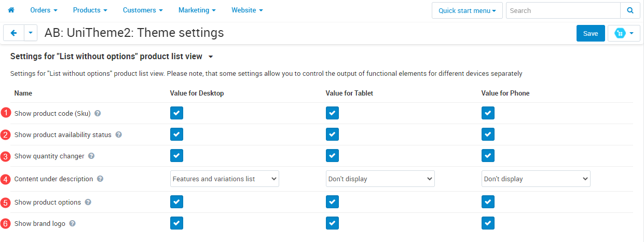Image resolution: width=644 pixels, height=242 pixels.
Task: Toggle product options for Tablet
Action: coord(332,202)
